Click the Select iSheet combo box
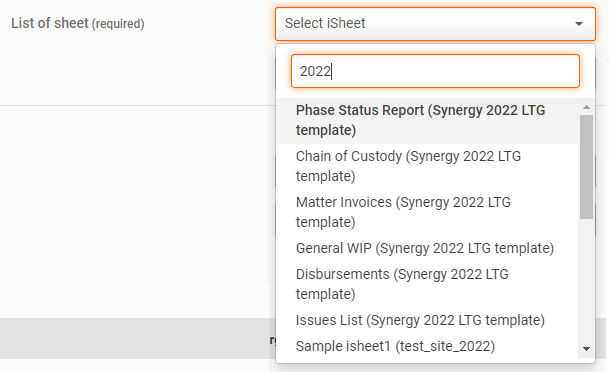Screen dimensions: 609x372 (435, 24)
